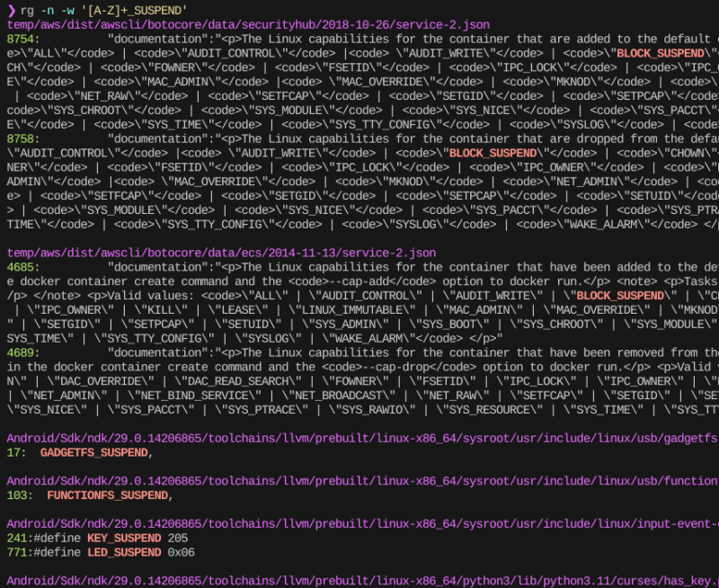Open the python3.11 curses has_key path
The image size is (719, 588).
click(359, 580)
